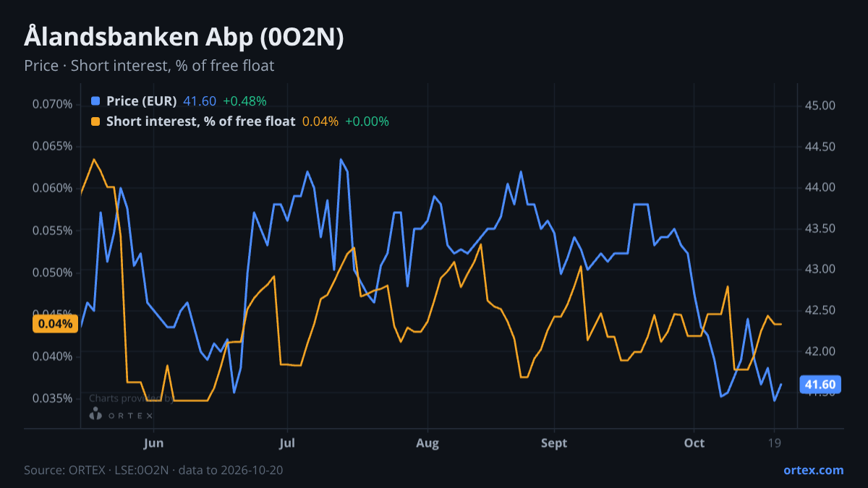Viewport: 868px width, 488px height.
Task: Toggle the Price (EUR) legend label
Action: (141, 101)
